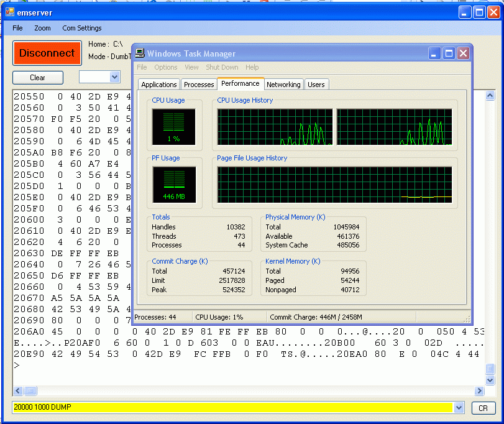
Task: Click the Commit Charge Peak value 524352
Action: 234,290
